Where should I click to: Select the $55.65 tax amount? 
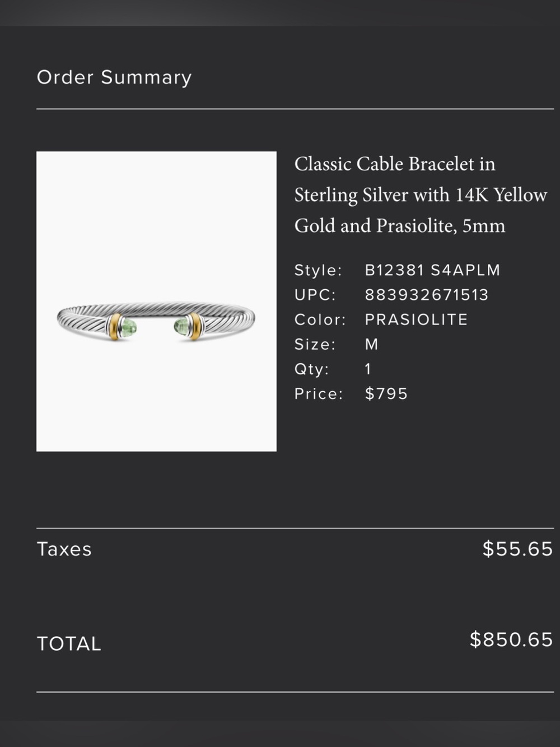[x=517, y=549]
